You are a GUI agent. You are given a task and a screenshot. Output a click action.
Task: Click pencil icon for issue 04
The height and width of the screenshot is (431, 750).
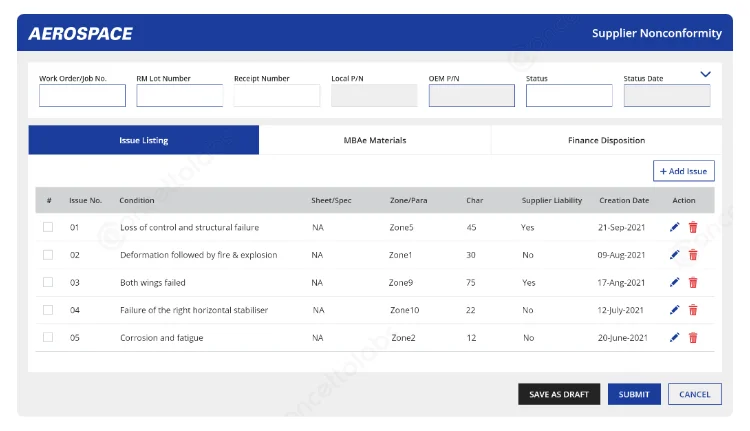point(675,310)
